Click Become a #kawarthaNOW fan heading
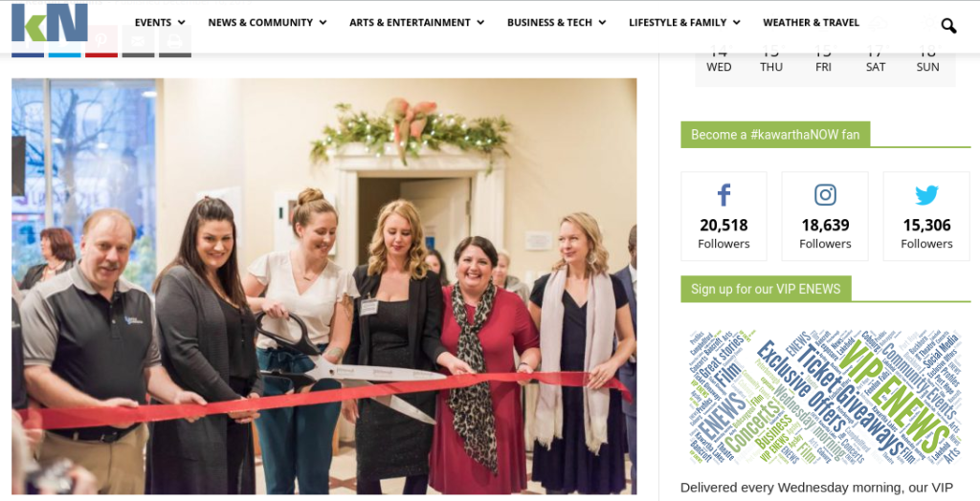980x501 pixels. coord(775,134)
